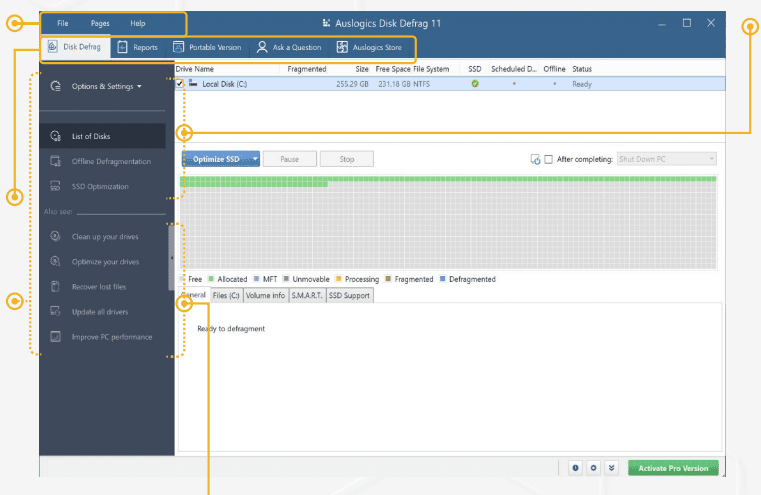Screen dimensions: 761x495
Task: Enable the After completing checkbox
Action: pos(548,159)
